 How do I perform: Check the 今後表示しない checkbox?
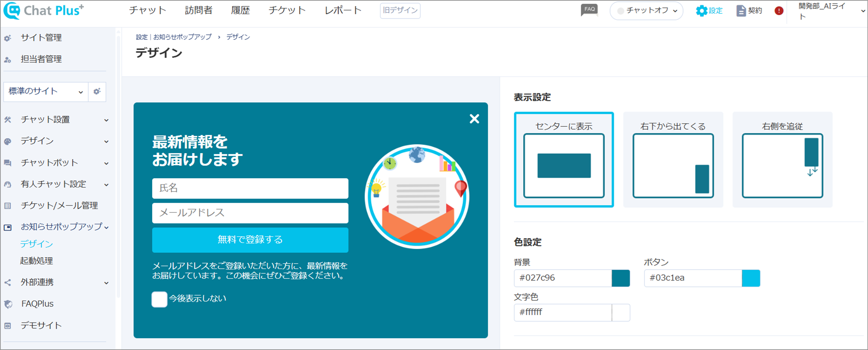(x=159, y=299)
